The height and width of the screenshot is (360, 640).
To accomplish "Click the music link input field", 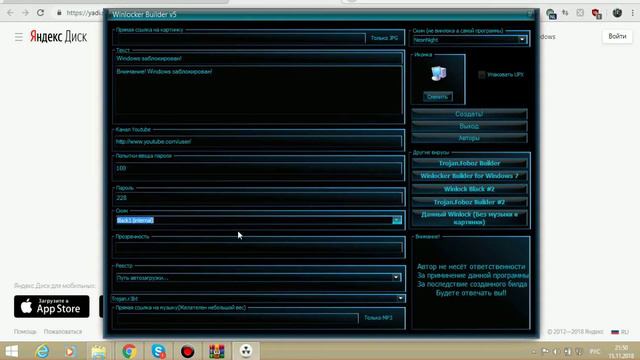I will point(237,318).
